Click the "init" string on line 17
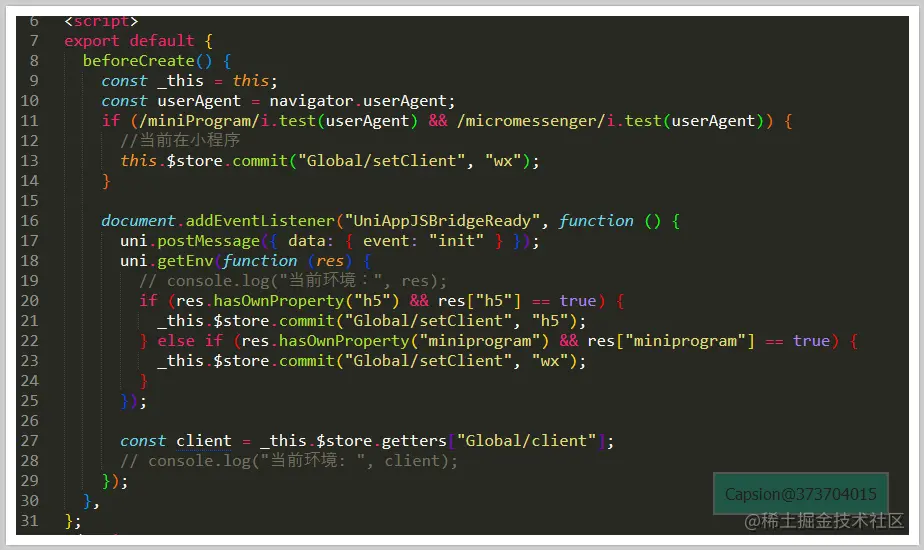Viewport: 924px width, 550px height. pos(456,241)
